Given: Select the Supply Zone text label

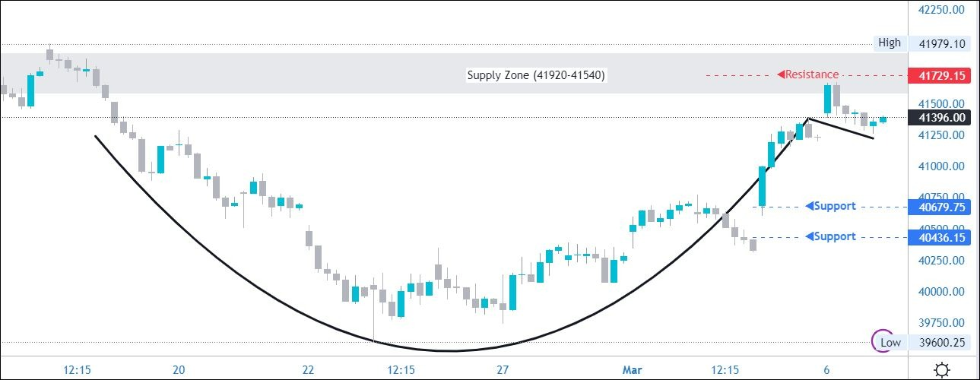Looking at the screenshot, I should click(536, 74).
